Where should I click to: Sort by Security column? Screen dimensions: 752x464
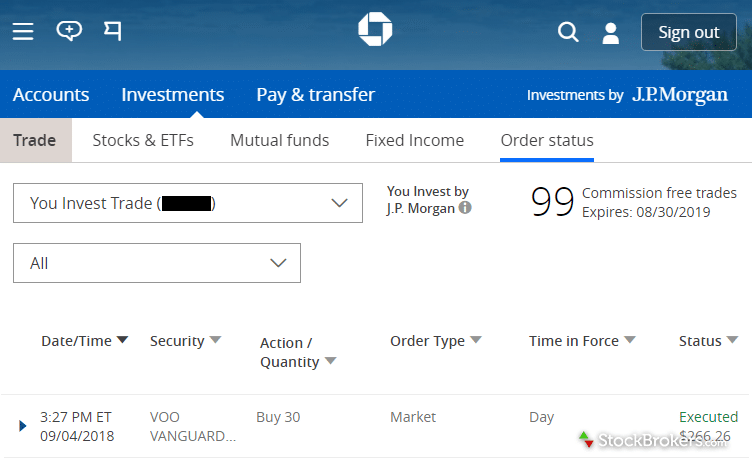click(185, 341)
